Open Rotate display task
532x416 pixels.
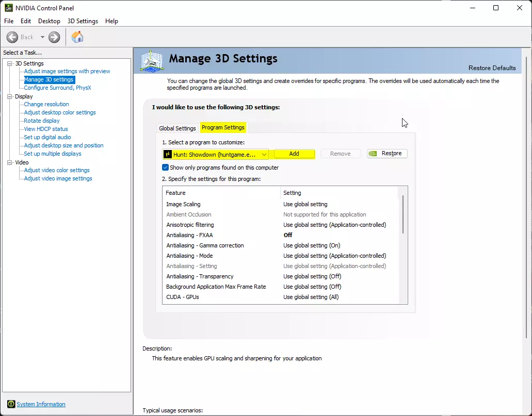[x=42, y=121]
